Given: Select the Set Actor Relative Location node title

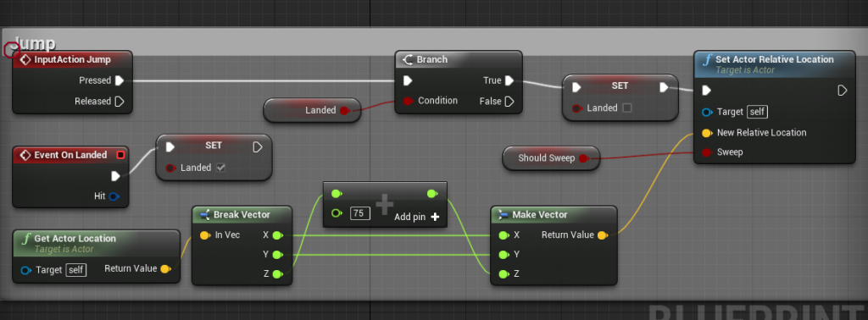Looking at the screenshot, I should coord(774,59).
